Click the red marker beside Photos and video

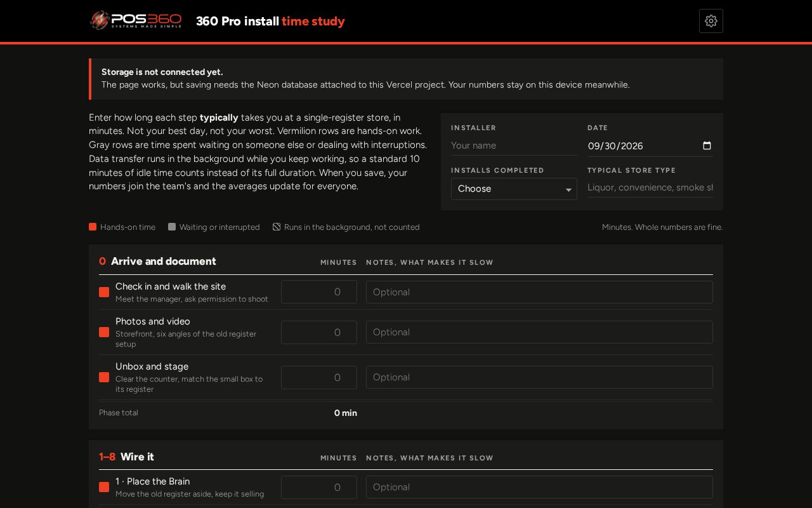click(x=104, y=332)
